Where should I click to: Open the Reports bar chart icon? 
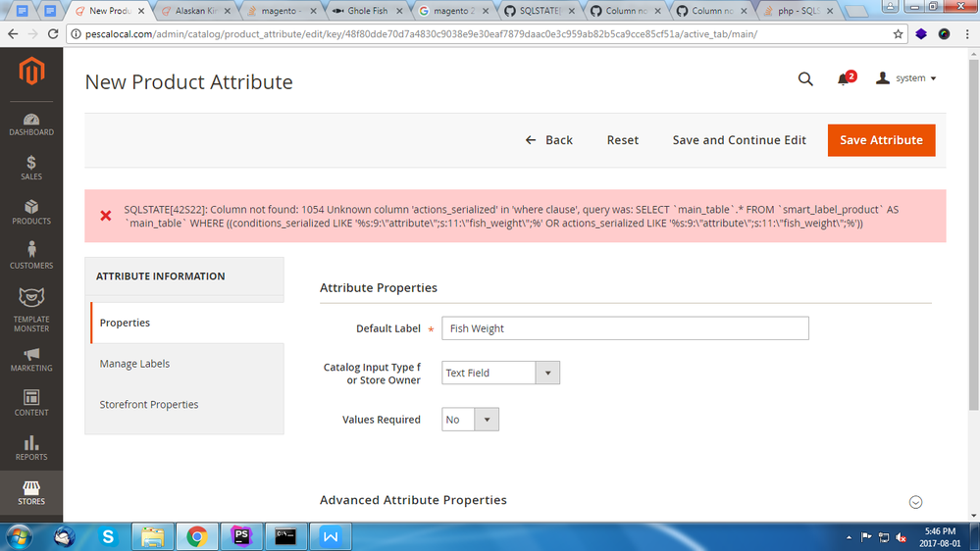coord(31,447)
